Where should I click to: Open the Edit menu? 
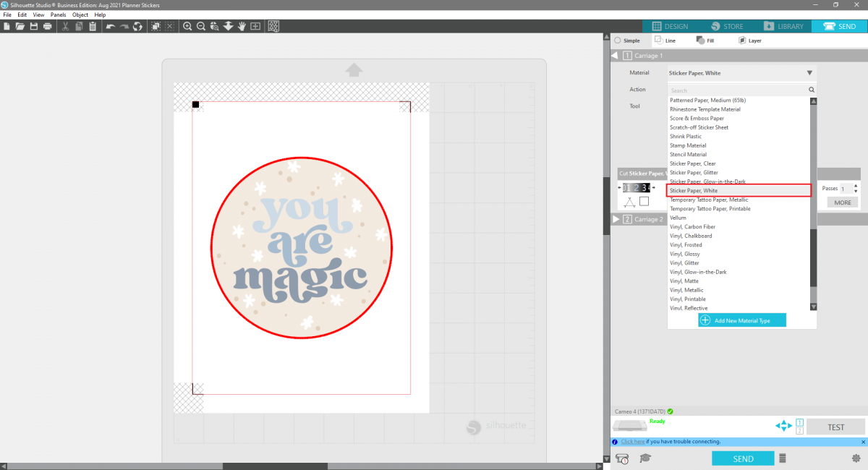[x=22, y=14]
